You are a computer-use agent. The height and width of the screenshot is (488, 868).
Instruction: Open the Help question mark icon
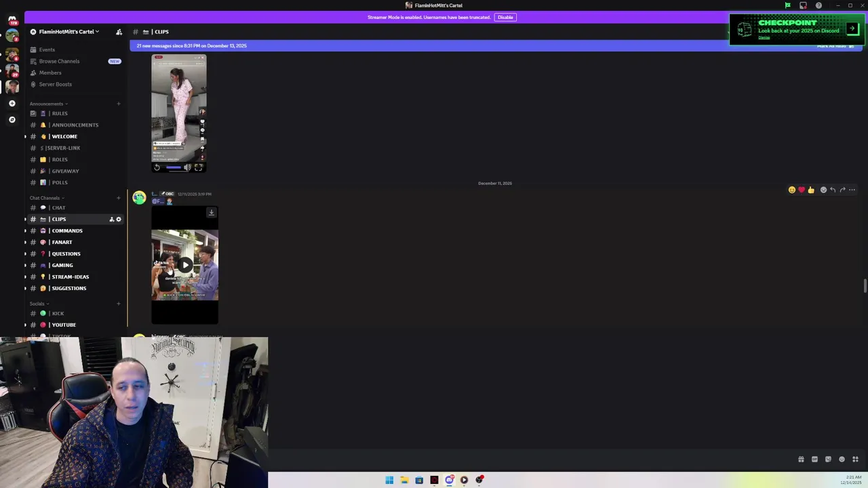(818, 5)
